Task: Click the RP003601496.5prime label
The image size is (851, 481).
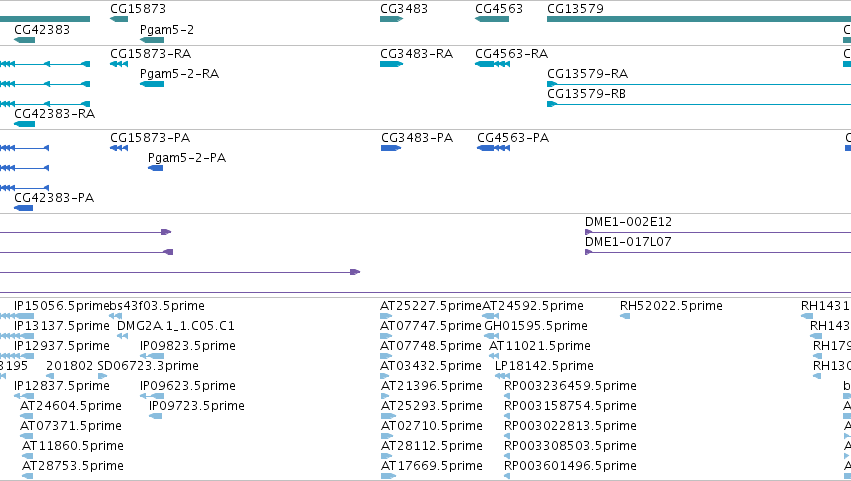Action: [570, 465]
